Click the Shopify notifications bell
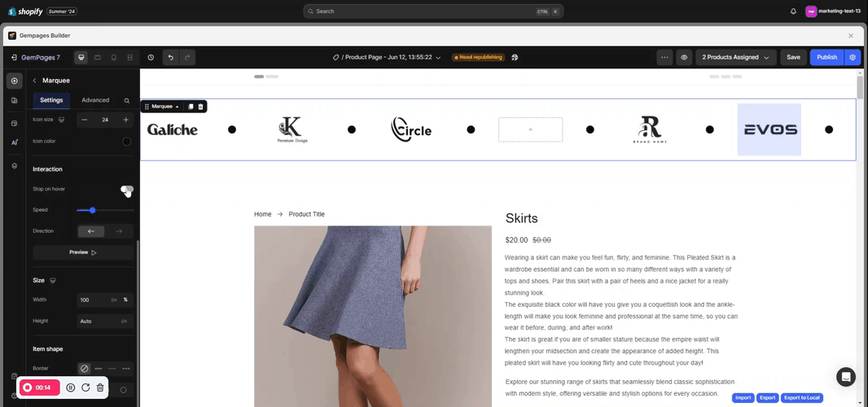The image size is (868, 407). (793, 11)
